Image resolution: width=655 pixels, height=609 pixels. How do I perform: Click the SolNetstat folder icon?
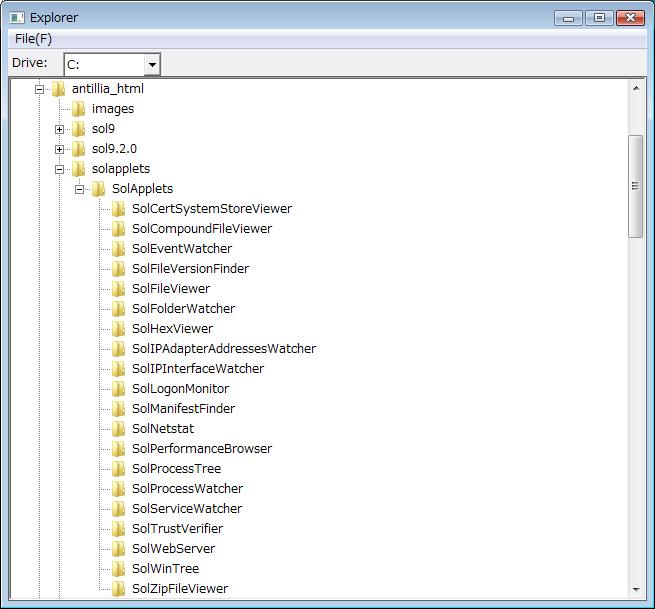pos(118,429)
